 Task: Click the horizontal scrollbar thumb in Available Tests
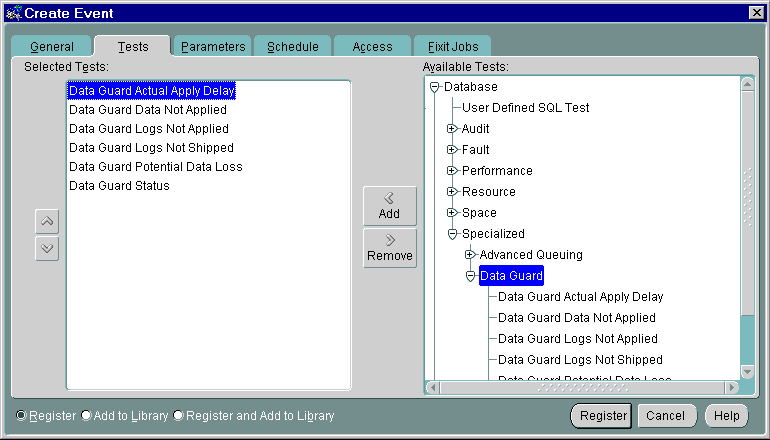tap(582, 387)
